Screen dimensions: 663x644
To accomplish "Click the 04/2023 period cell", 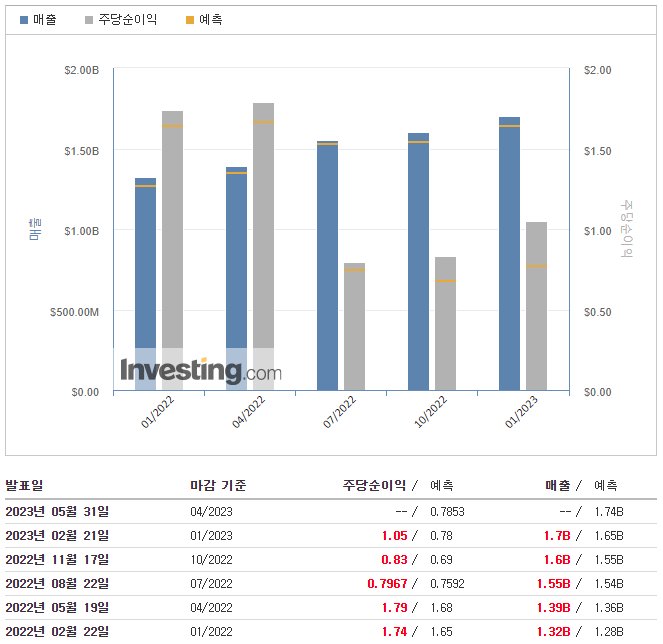I will [x=211, y=512].
